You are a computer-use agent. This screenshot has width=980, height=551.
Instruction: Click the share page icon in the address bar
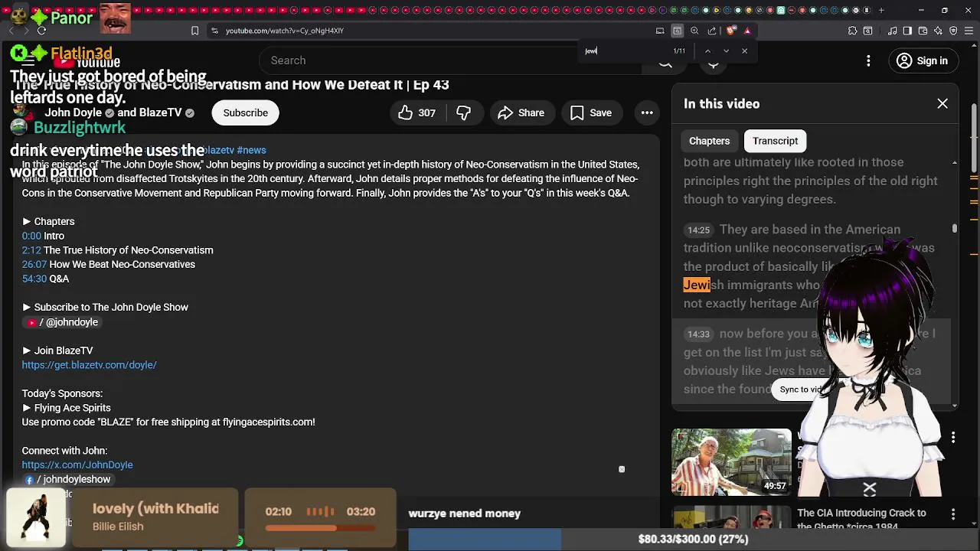[x=712, y=31]
